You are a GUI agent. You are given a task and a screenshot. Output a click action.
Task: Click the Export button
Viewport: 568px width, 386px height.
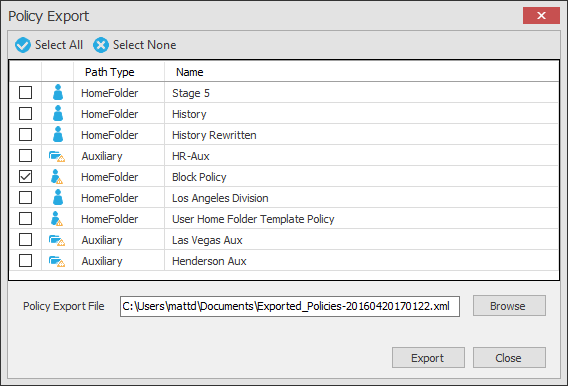tap(428, 358)
